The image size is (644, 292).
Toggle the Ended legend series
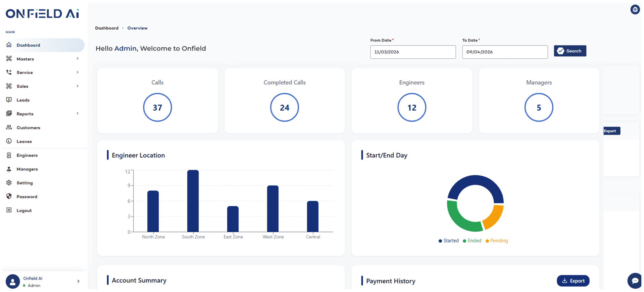click(x=472, y=241)
